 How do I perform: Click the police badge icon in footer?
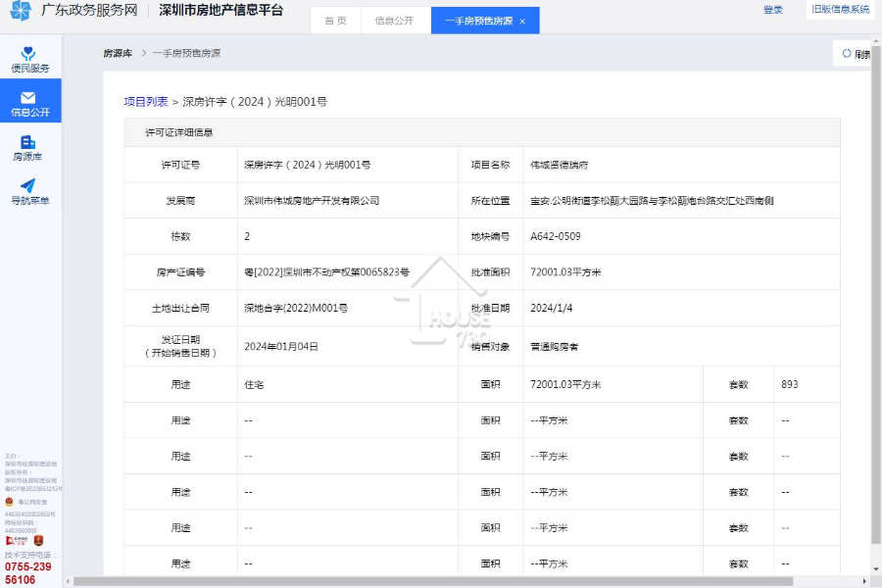tap(9, 502)
